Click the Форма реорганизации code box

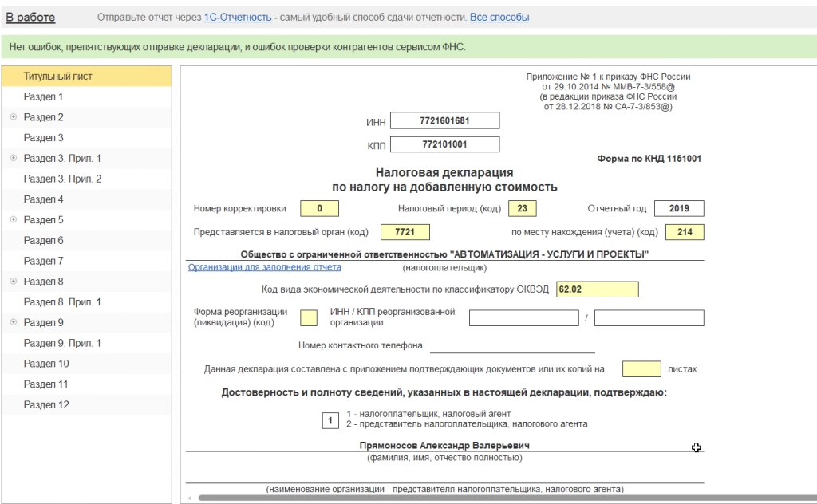(x=309, y=317)
